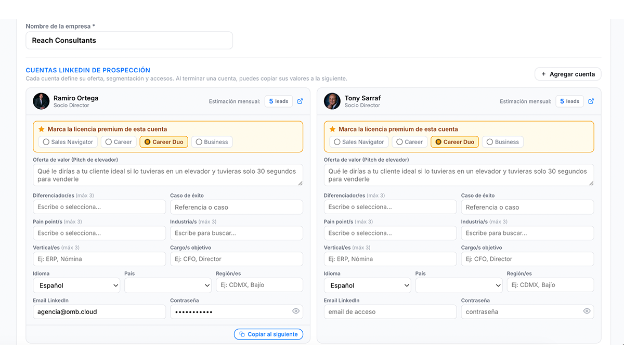Select Sales Navigator for Tony Sarraf
Screen dimensions: 624x364
359,142
